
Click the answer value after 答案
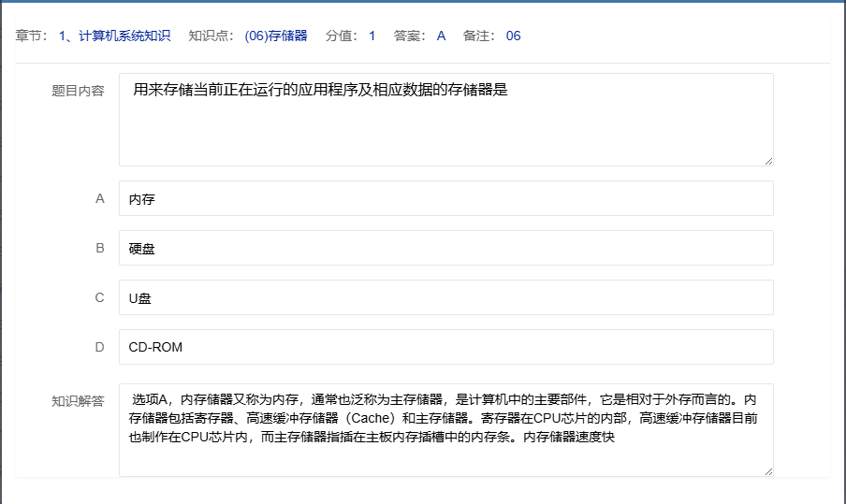[x=441, y=36]
